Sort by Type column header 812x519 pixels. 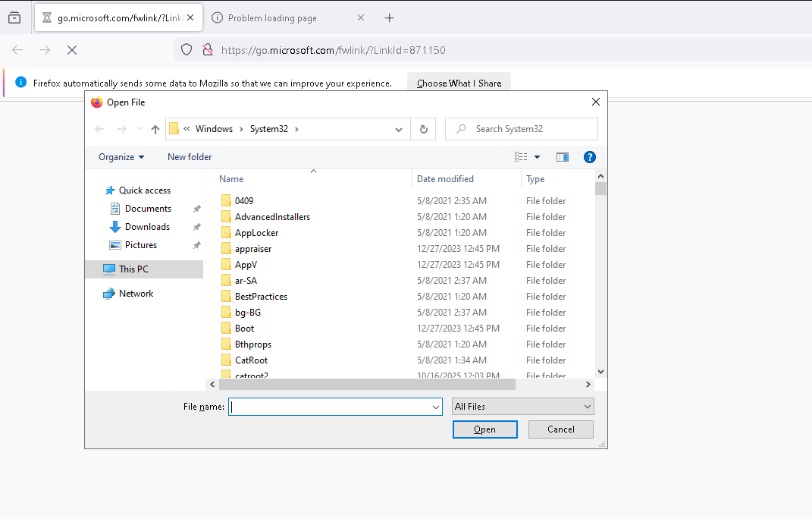(535, 179)
